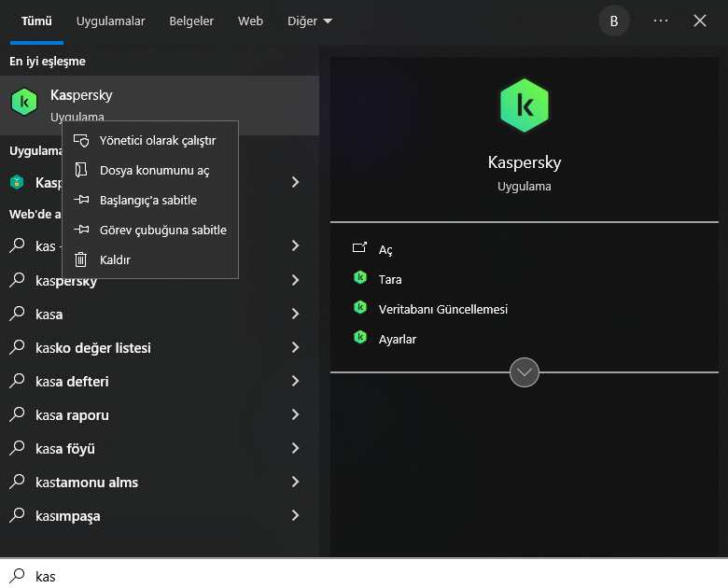The height and width of the screenshot is (588, 728).
Task: Click the pin icon beside Görev çubuğuna sabitle
Action: pos(81,230)
